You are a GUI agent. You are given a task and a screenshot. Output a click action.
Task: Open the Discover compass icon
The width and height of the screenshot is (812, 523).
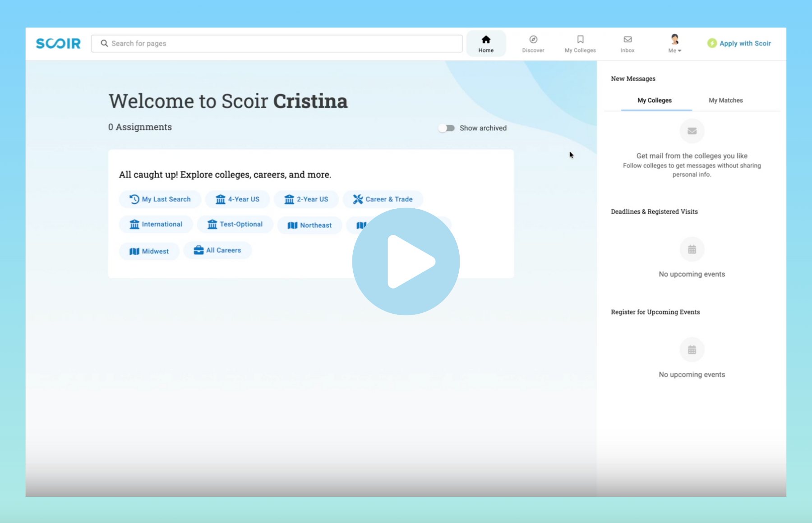[x=533, y=40]
